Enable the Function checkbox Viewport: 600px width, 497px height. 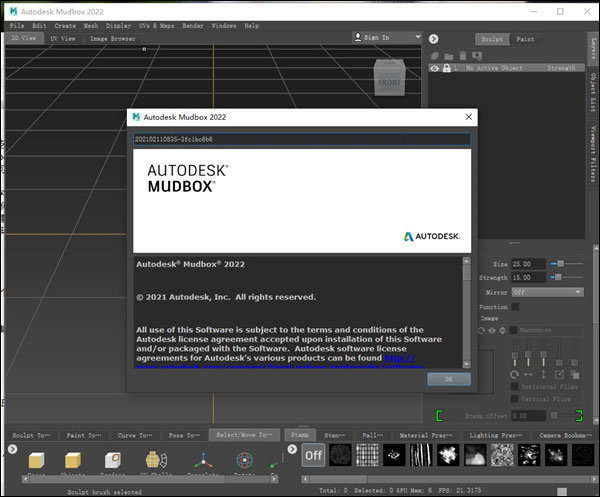tap(514, 306)
